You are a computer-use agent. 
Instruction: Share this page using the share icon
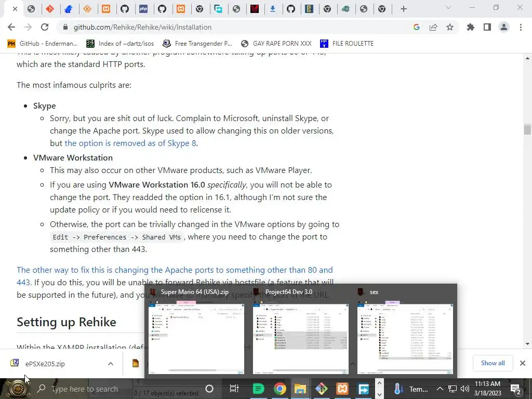(x=433, y=27)
